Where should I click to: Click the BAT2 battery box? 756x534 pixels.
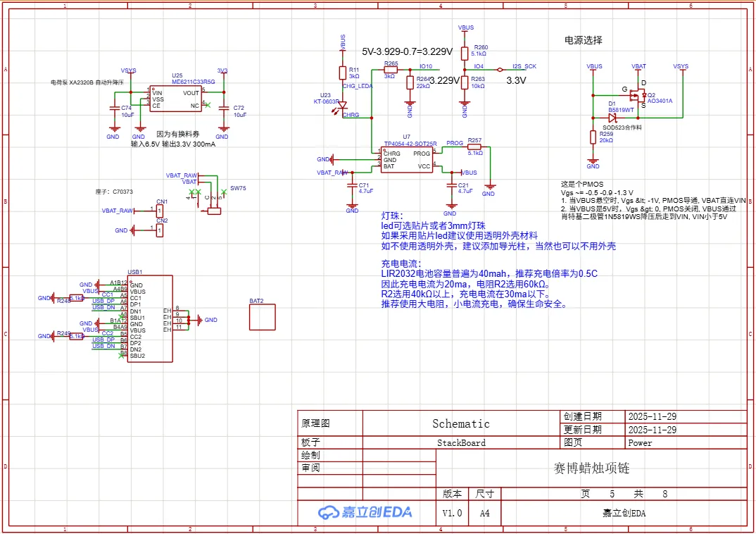[x=262, y=318]
